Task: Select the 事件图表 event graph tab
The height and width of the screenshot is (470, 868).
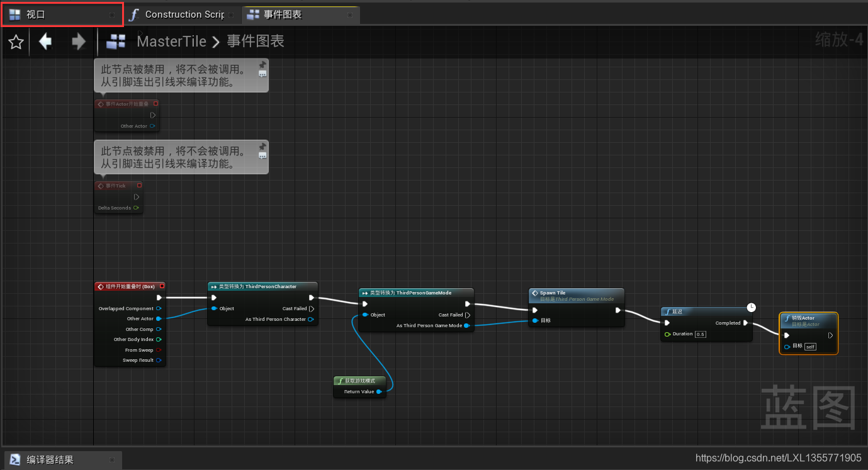Action: (301, 14)
